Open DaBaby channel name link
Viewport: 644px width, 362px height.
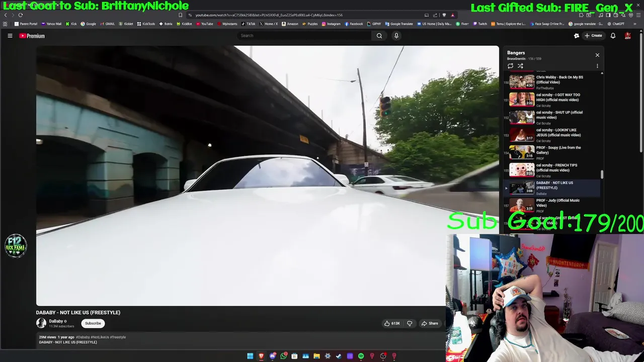[x=56, y=321]
